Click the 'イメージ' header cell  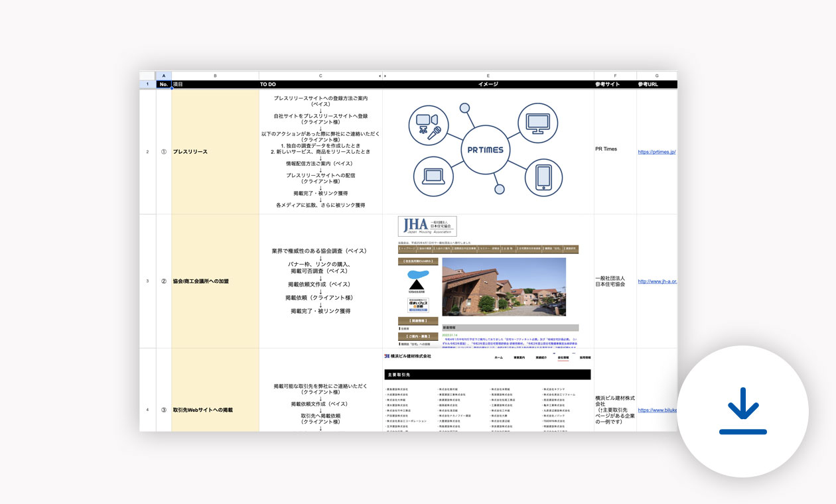488,85
